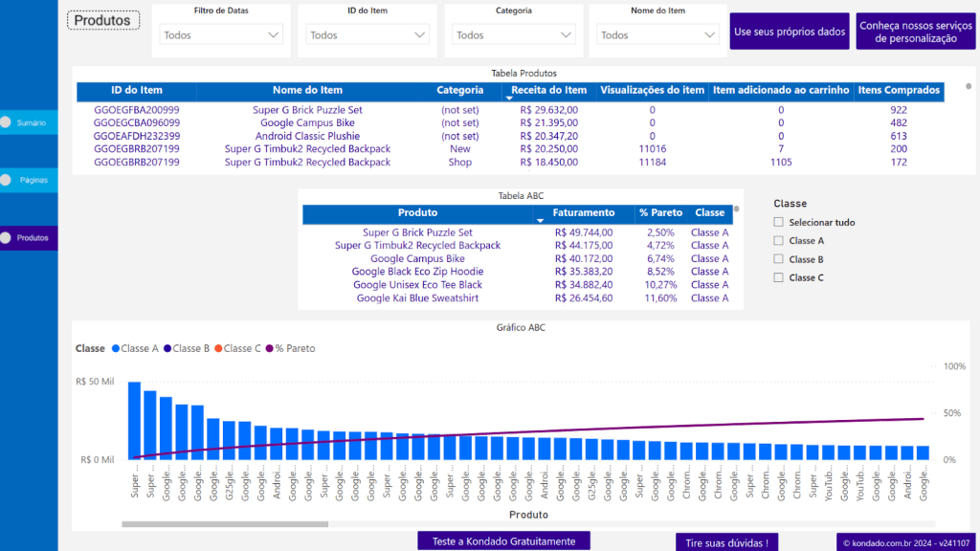The image size is (980, 551).
Task: Click the circle icon beside Páginas
Action: [5, 180]
